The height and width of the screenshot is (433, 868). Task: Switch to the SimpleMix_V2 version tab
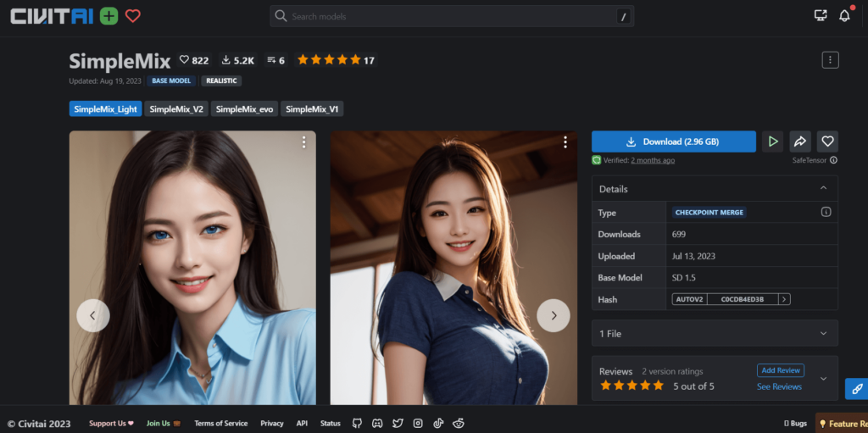point(176,109)
